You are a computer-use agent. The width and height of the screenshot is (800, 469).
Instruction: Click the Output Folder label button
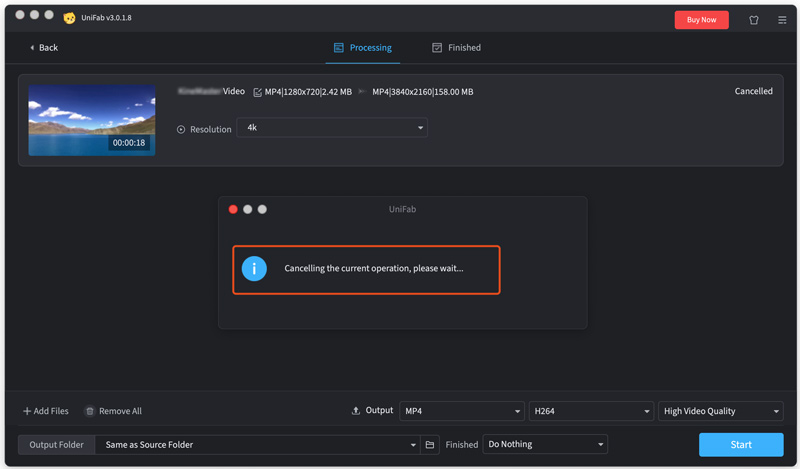(x=57, y=445)
